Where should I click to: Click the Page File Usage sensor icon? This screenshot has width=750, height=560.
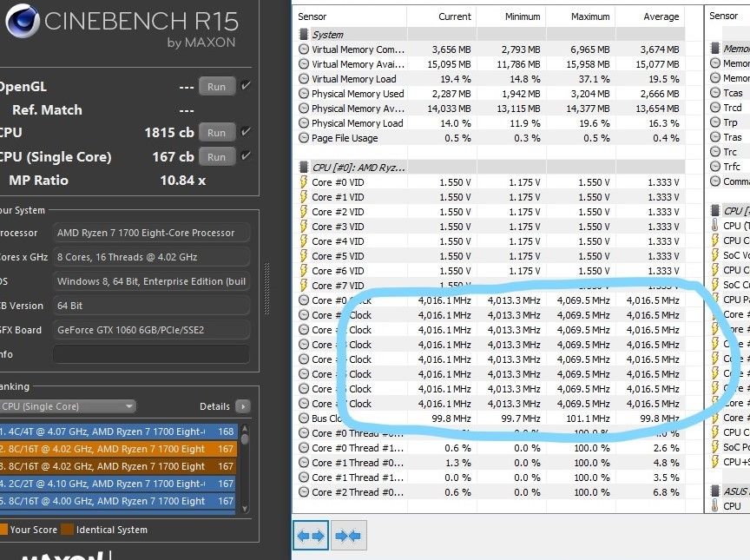click(x=303, y=138)
